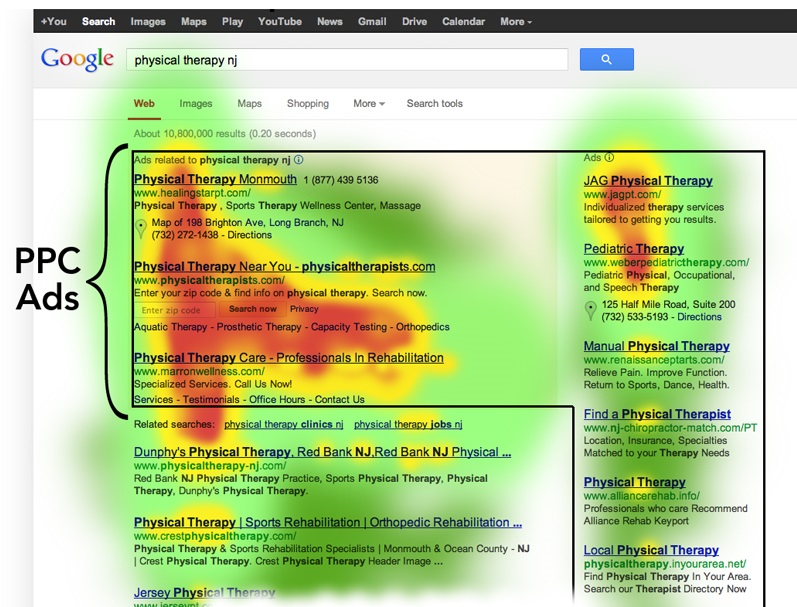Expand the More dropdown under the search box
Viewport: 797px width, 607px height.
pyautogui.click(x=369, y=103)
